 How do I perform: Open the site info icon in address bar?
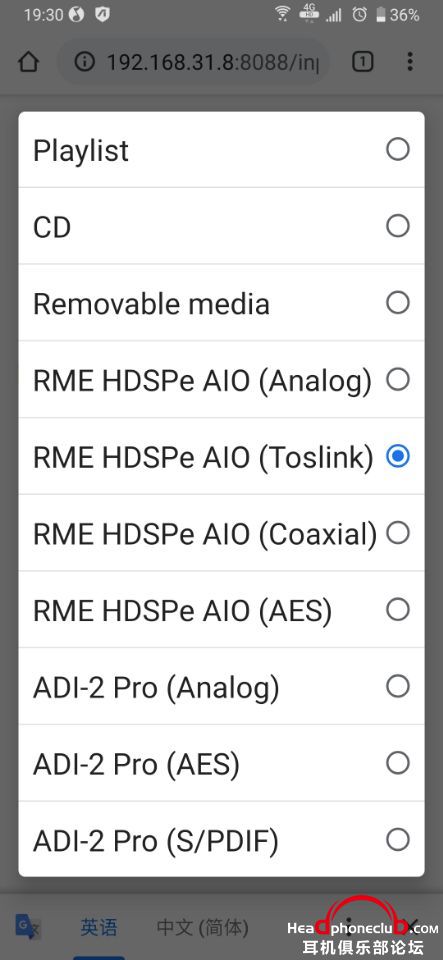(85, 62)
